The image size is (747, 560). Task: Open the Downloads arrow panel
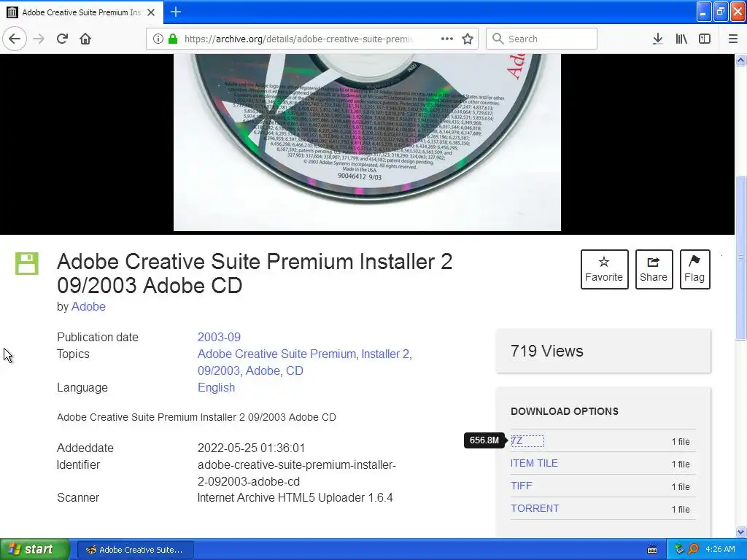click(x=657, y=39)
